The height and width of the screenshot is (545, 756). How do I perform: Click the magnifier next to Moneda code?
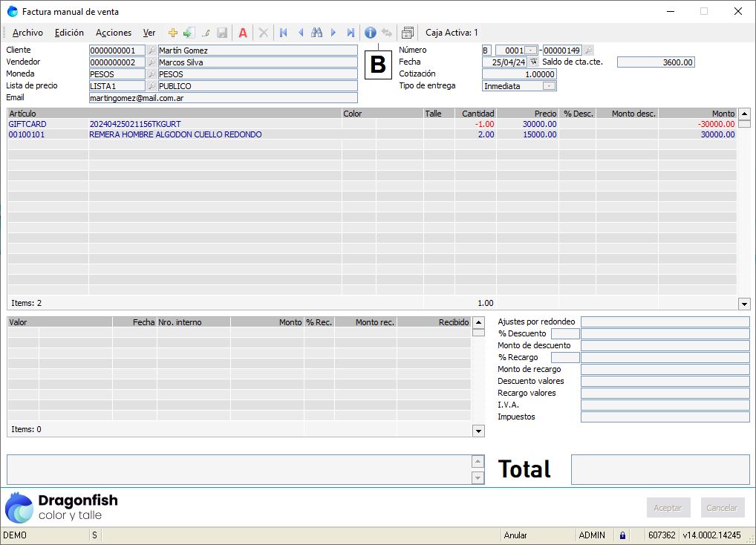point(151,74)
